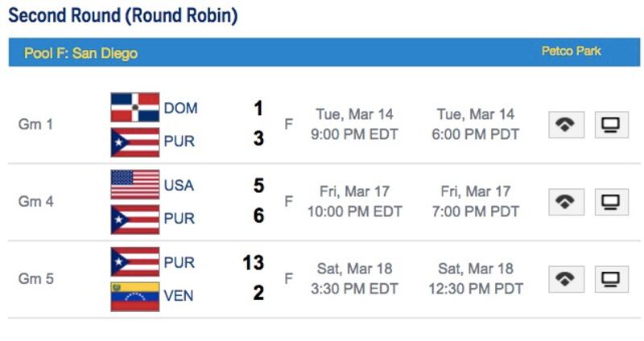Click the Petco Park venue link
Viewport: 644px width, 341px height.
pos(571,51)
